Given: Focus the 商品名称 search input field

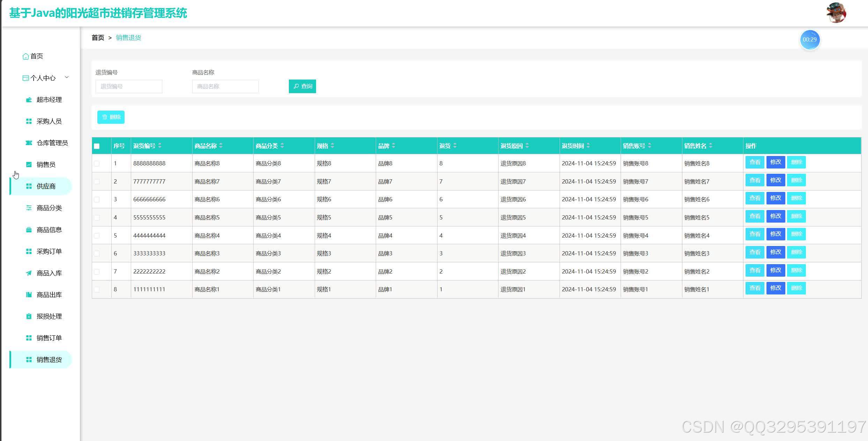Looking at the screenshot, I should click(x=225, y=87).
